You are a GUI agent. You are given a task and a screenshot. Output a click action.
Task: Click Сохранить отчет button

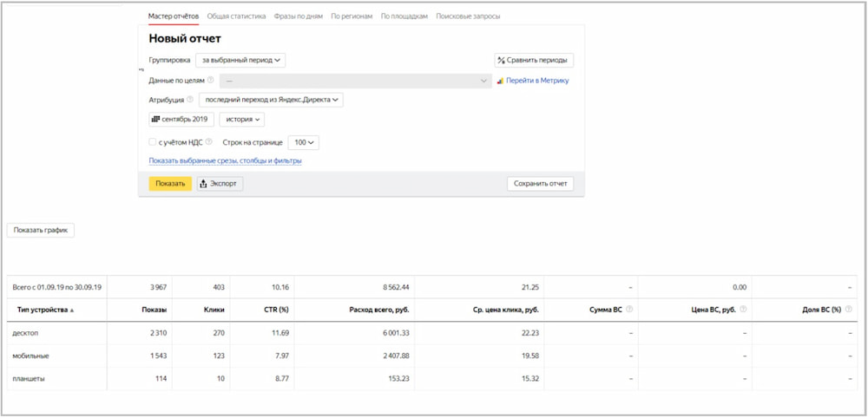tap(540, 184)
